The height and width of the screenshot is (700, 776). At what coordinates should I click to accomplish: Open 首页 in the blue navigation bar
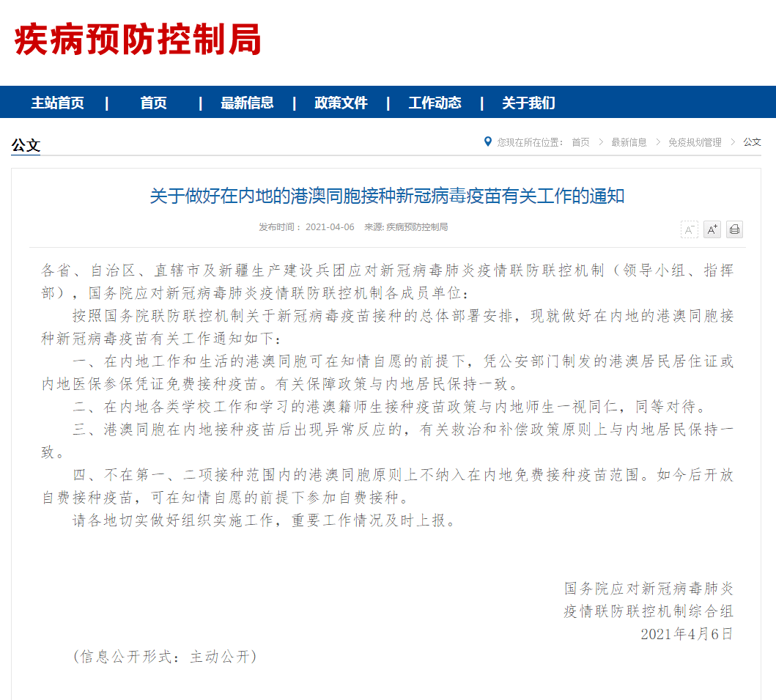coord(153,103)
